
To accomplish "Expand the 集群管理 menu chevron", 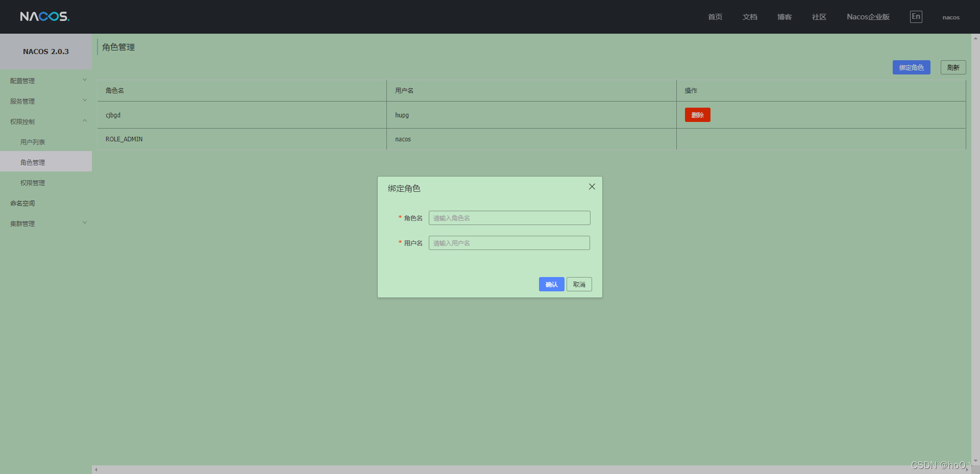I will click(85, 223).
